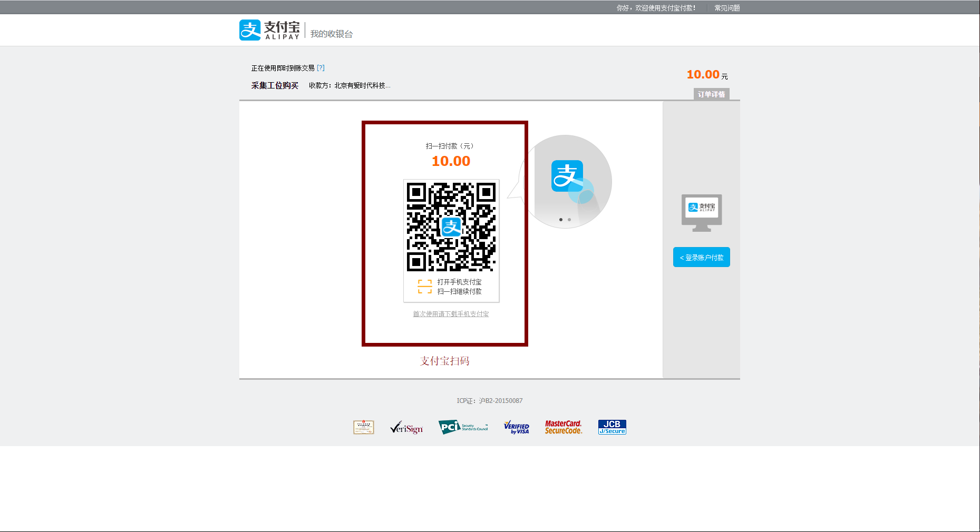Viewport: 980px width, 532px height.
Task: Click the 采集工位购买 order title
Action: coord(275,85)
